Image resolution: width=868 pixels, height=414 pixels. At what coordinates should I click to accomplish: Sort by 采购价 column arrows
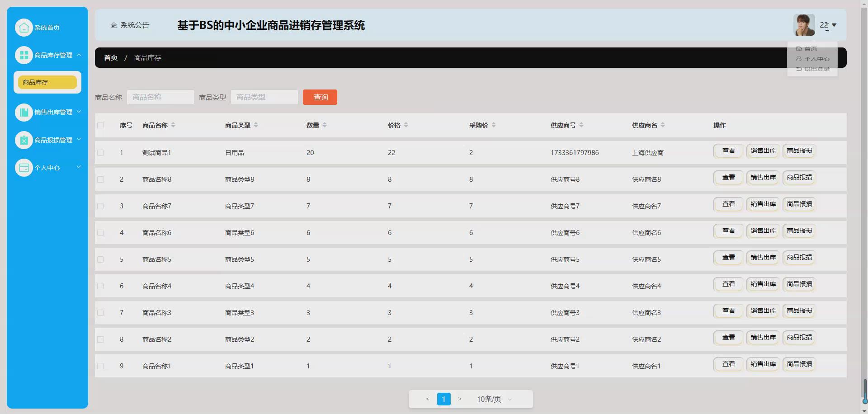pos(494,125)
